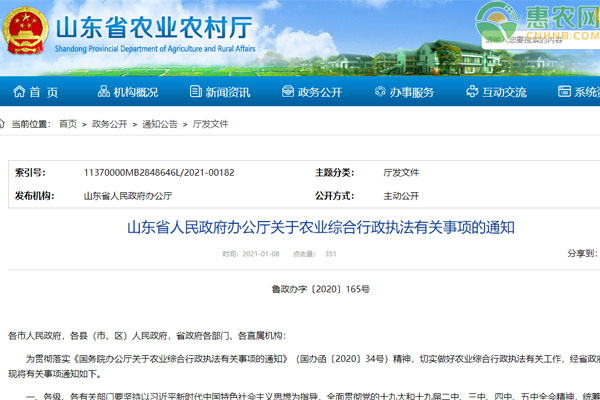Open the 政务公开 menu item
The image size is (600, 400).
(320, 92)
